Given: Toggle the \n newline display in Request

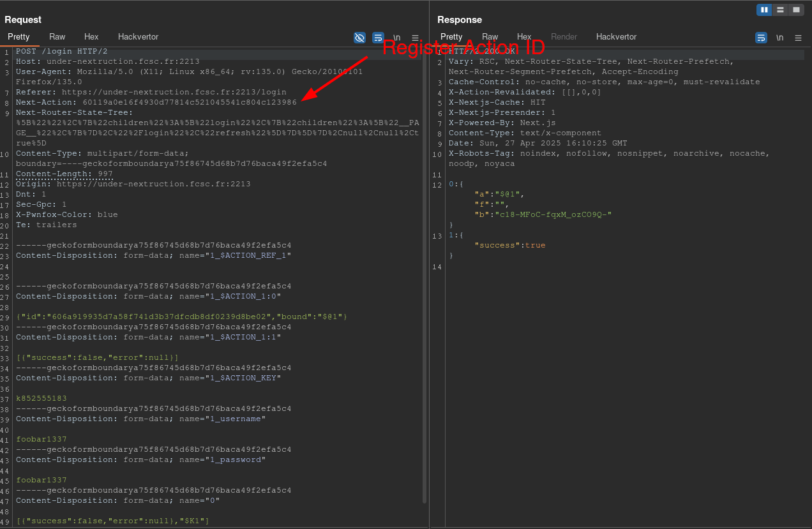Looking at the screenshot, I should (396, 38).
